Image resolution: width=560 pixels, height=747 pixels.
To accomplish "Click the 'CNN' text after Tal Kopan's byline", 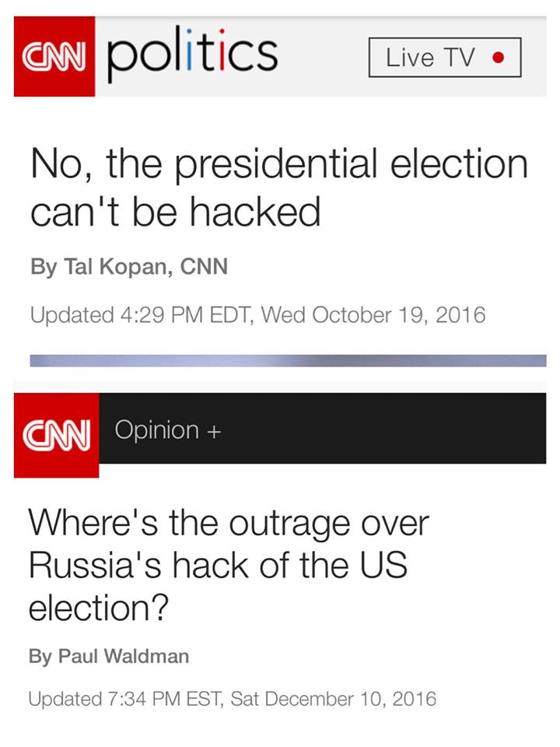I will (x=204, y=268).
